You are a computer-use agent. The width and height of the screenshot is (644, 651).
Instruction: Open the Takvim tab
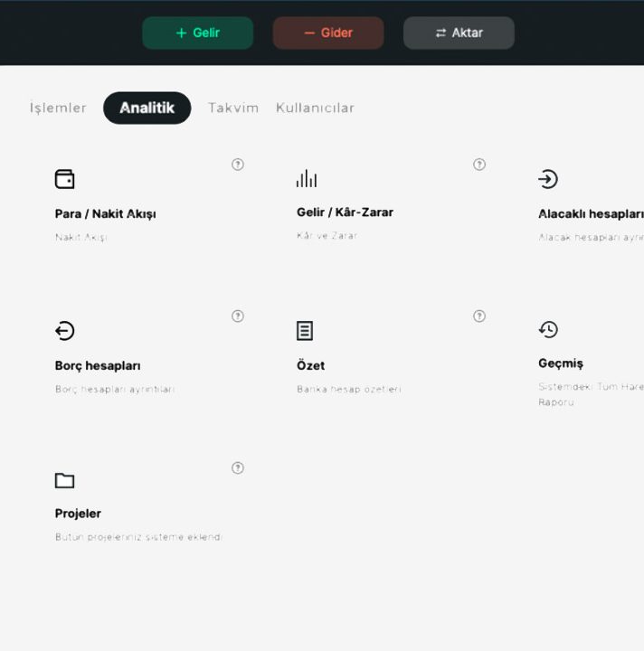pyautogui.click(x=233, y=108)
